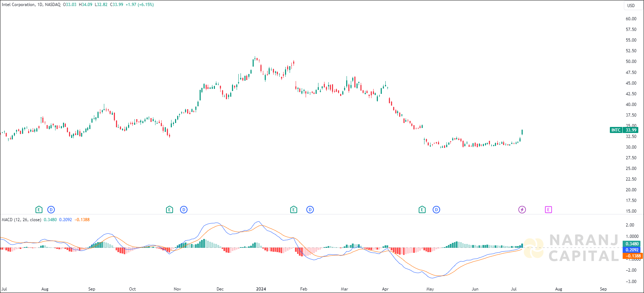This screenshot has width=644, height=293.
Task: Click the 42.50 price axis label
Action: point(631,94)
